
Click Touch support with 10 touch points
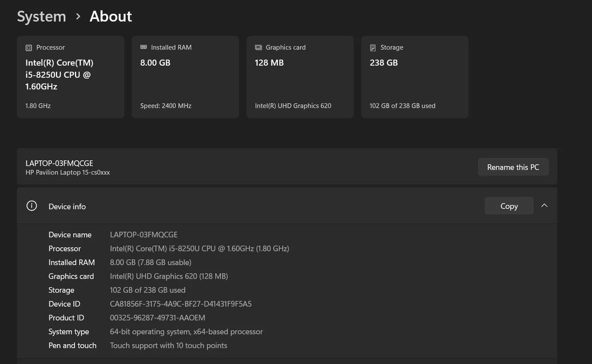point(169,346)
